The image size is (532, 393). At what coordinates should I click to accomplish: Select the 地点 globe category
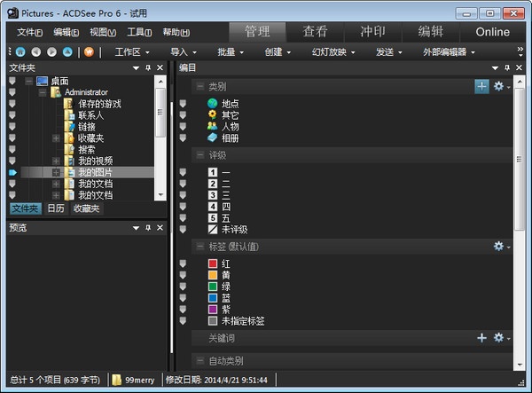pos(213,104)
